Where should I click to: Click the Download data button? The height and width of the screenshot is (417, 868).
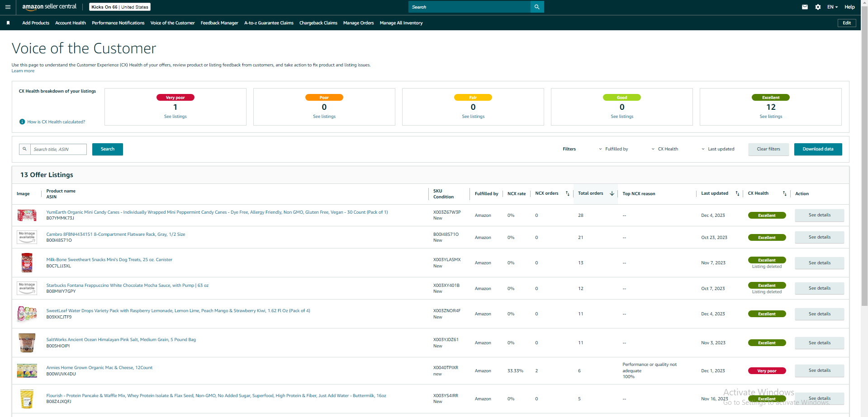click(x=818, y=149)
